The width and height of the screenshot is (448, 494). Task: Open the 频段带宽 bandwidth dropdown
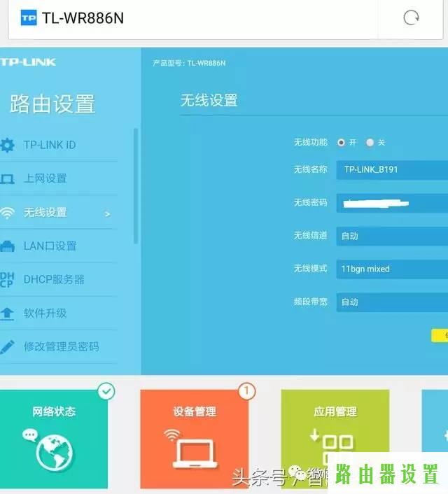tap(392, 302)
